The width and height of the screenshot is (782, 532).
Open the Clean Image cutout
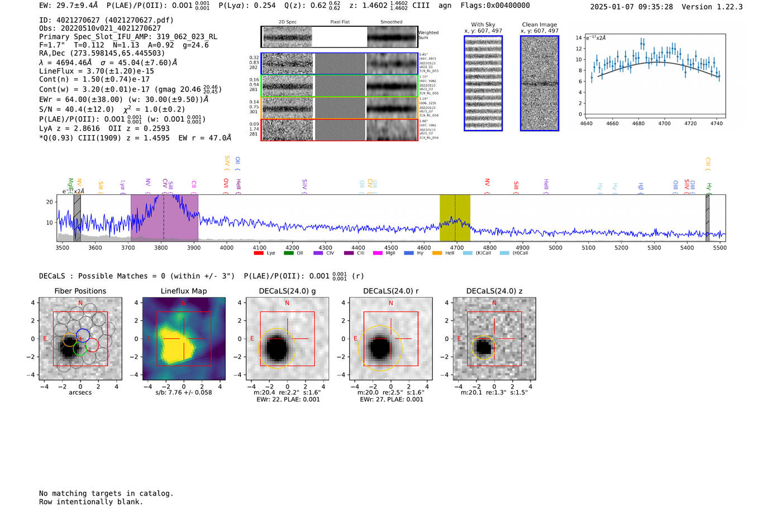[x=540, y=83]
